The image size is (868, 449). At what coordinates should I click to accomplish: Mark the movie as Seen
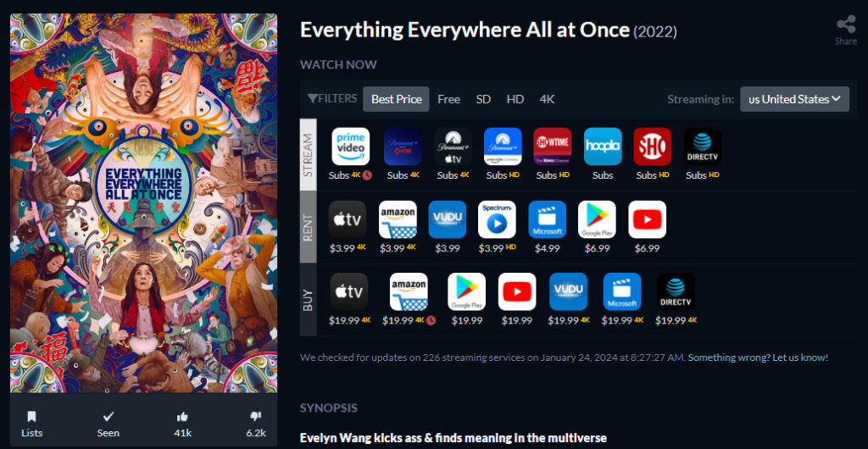click(108, 423)
